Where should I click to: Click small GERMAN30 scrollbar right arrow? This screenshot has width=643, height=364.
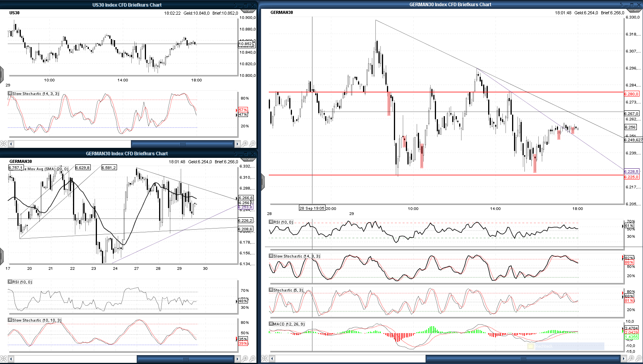[x=238, y=359]
